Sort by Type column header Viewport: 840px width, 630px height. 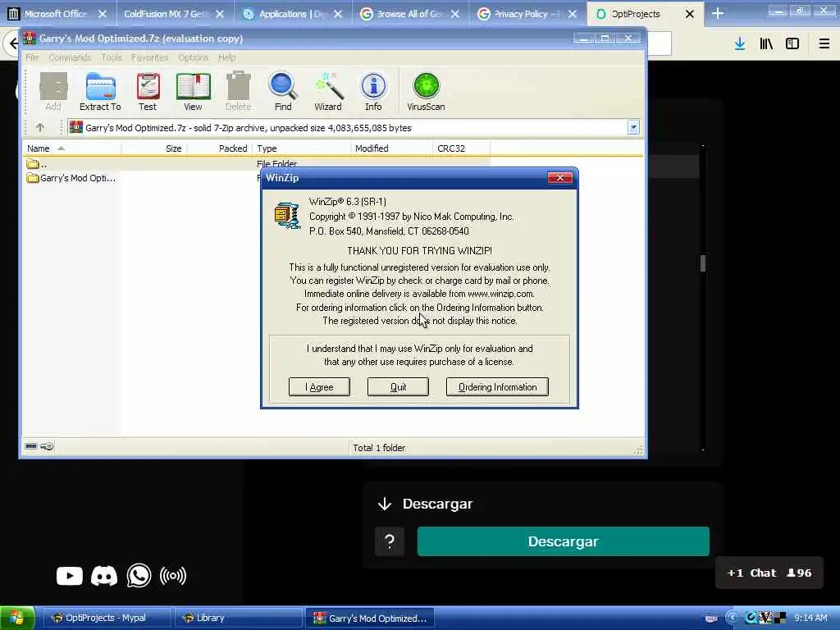[x=302, y=148]
